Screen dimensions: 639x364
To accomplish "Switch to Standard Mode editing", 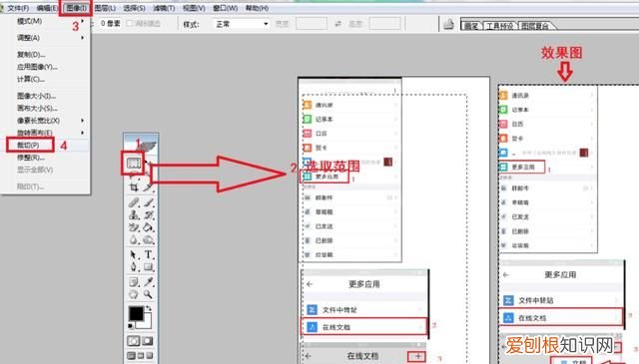I will 134,341.
